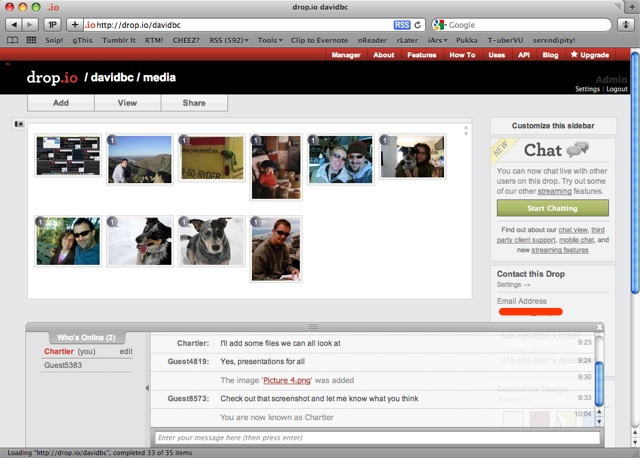Open Settings under Contact this Drop
This screenshot has width=640, height=458.
click(513, 285)
